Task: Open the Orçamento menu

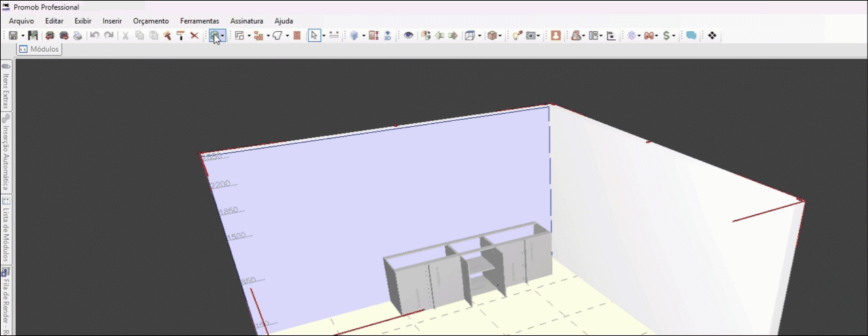Action: (x=151, y=21)
